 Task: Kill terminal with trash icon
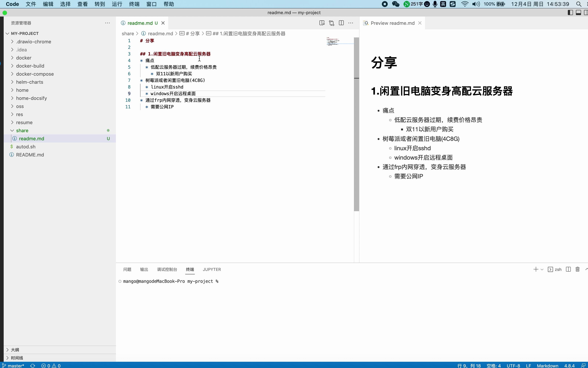[578, 269]
